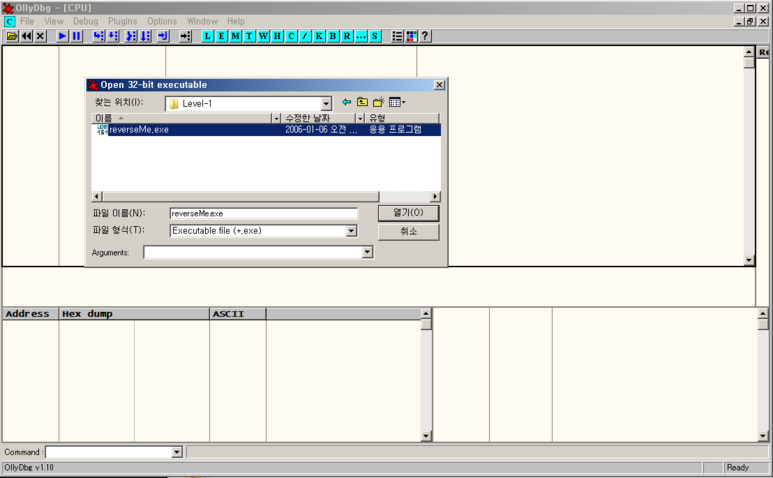Open dropdown arrow next to 수정한 날짜 column
Image resolution: width=773 pixels, height=478 pixels.
[x=360, y=118]
